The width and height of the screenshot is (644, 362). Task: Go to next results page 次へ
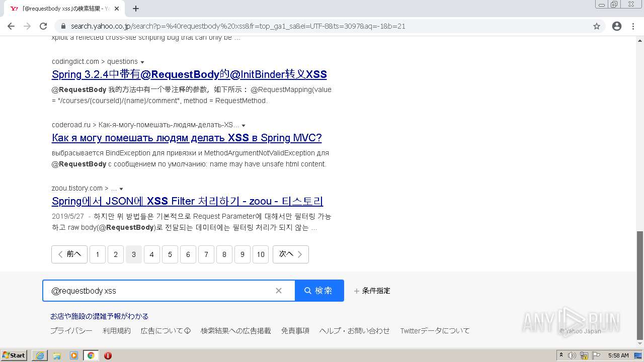click(x=291, y=254)
